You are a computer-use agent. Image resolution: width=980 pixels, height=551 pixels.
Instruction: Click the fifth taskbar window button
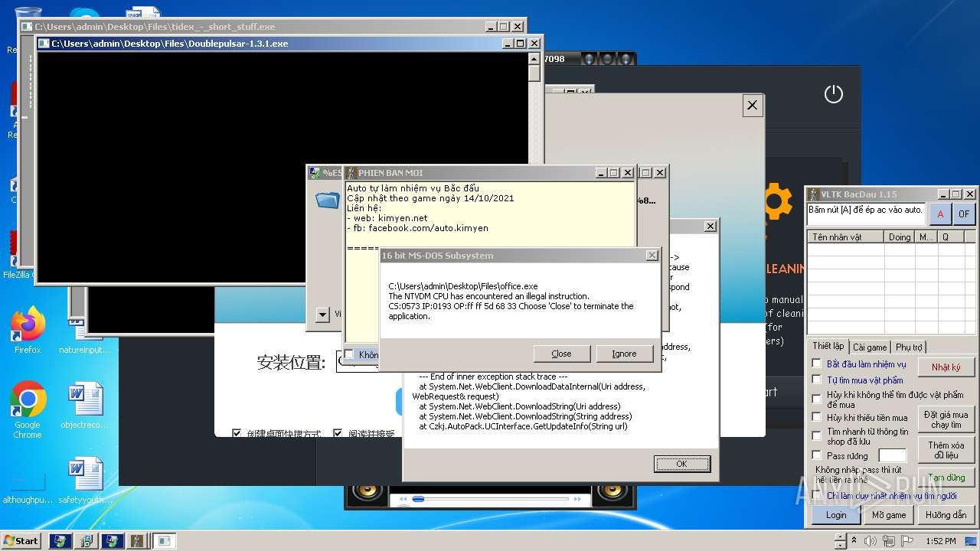pos(164,540)
